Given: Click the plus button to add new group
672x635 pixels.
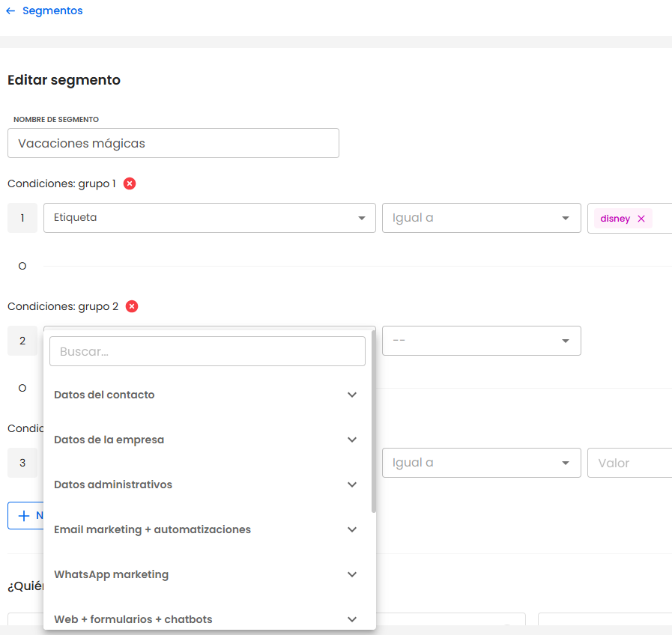Looking at the screenshot, I should click(x=25, y=515).
